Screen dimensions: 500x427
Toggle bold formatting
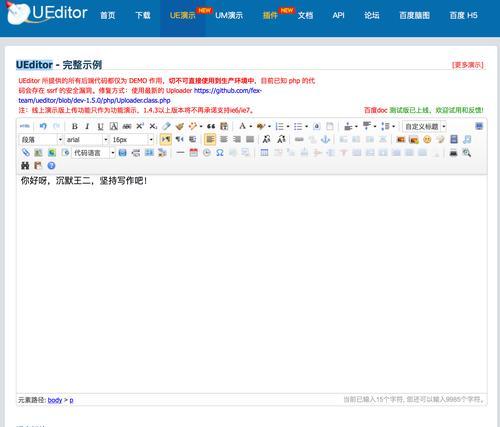point(75,126)
